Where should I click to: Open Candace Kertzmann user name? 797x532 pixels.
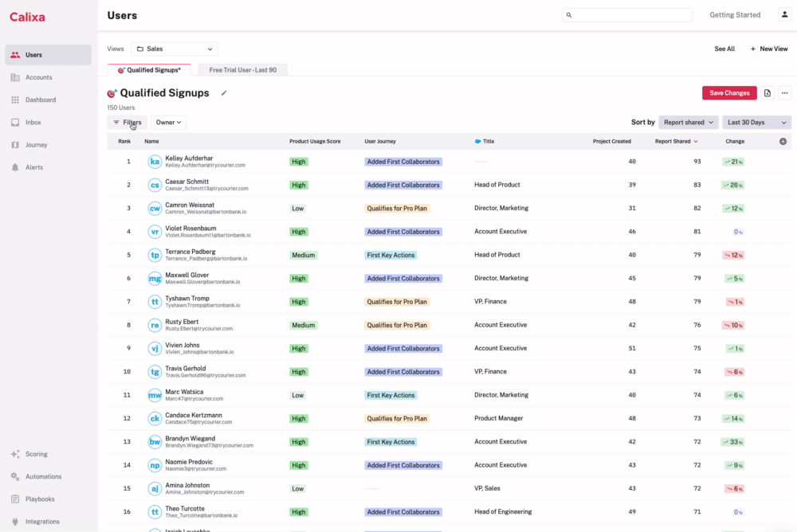(x=194, y=415)
